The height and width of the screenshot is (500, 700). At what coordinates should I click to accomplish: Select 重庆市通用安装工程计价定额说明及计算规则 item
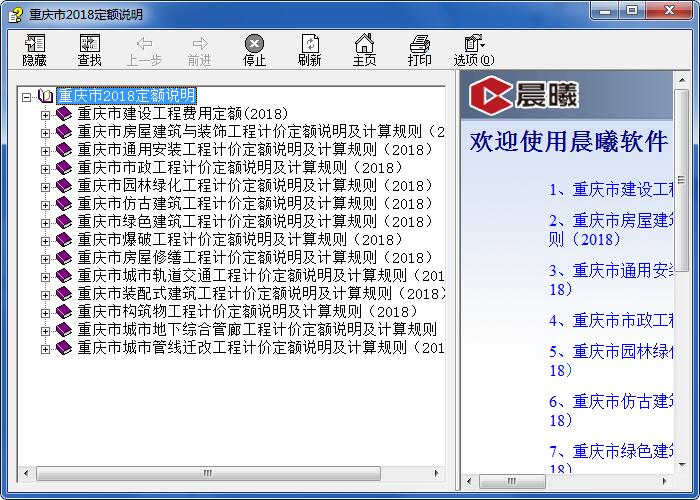pyautogui.click(x=255, y=150)
